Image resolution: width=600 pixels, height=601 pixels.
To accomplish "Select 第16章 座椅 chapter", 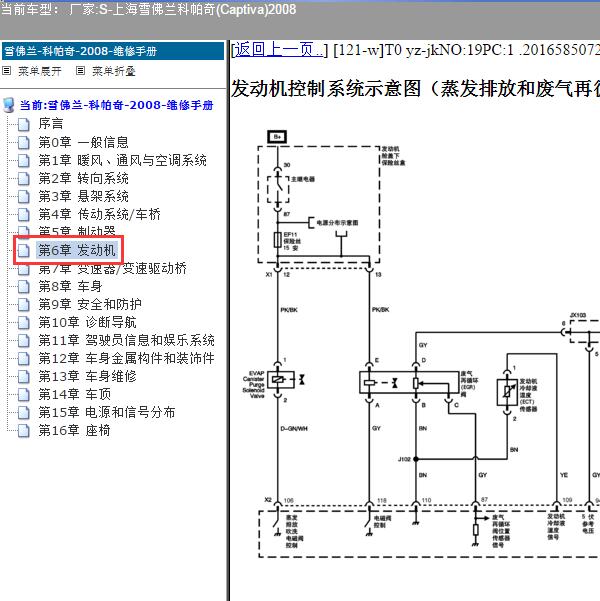I will tap(74, 430).
